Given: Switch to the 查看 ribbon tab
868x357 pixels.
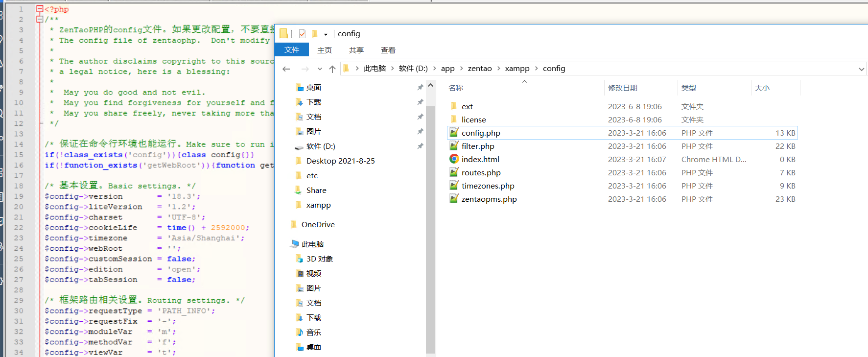Looking at the screenshot, I should 388,50.
